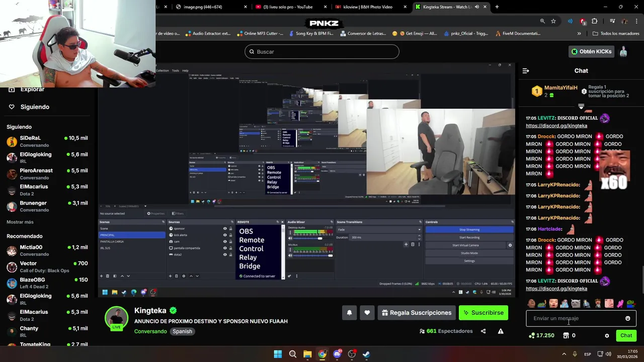Click Regala Suscripciones button
Screen dimensions: 644x362
click(x=417, y=313)
